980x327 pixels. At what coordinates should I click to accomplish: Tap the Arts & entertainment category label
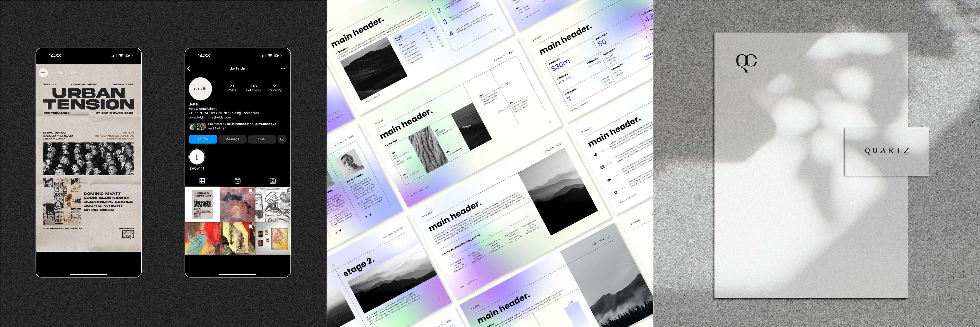(205, 109)
